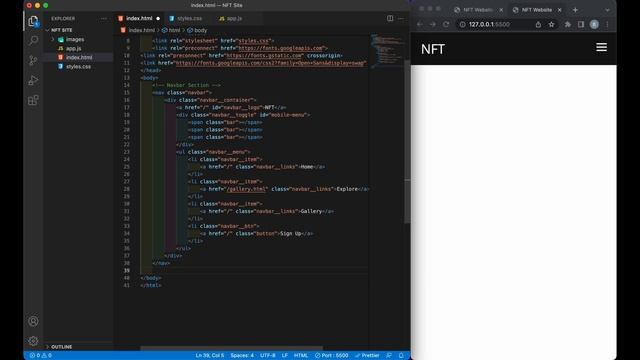This screenshot has width=640, height=360.
Task: Change file encoding UTF-8
Action: click(268, 356)
